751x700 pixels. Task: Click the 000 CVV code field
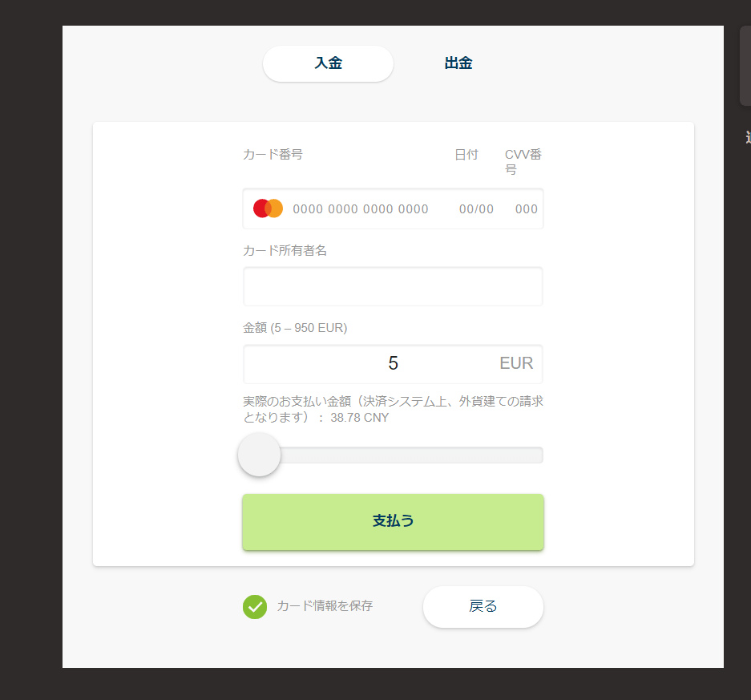click(527, 209)
